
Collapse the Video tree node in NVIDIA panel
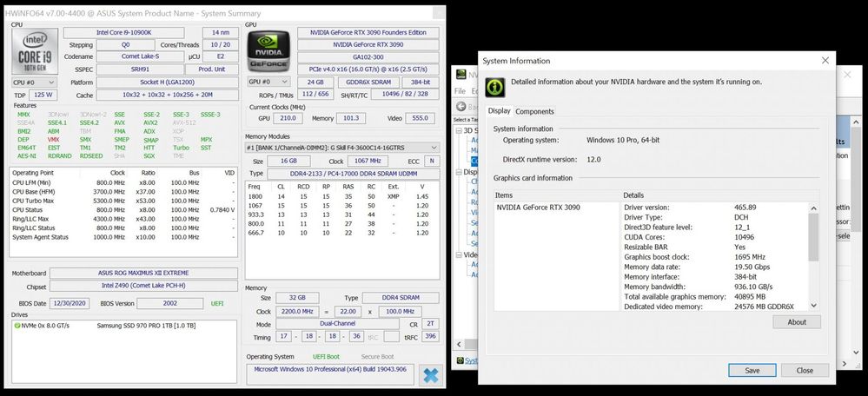(x=459, y=255)
